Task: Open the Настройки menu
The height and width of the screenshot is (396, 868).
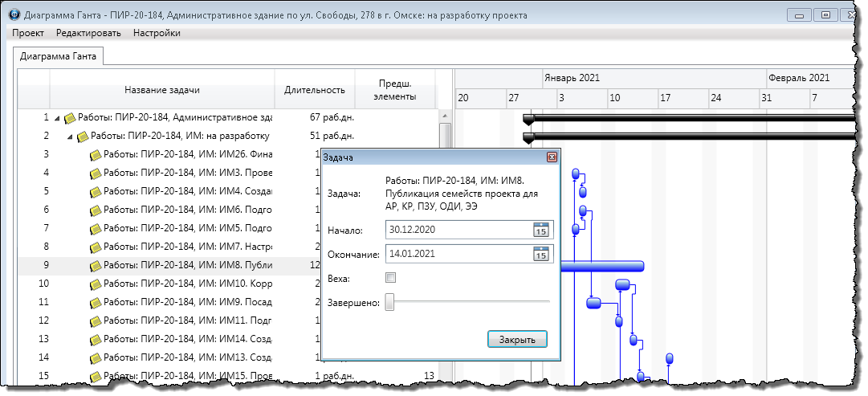Action: 157,33
